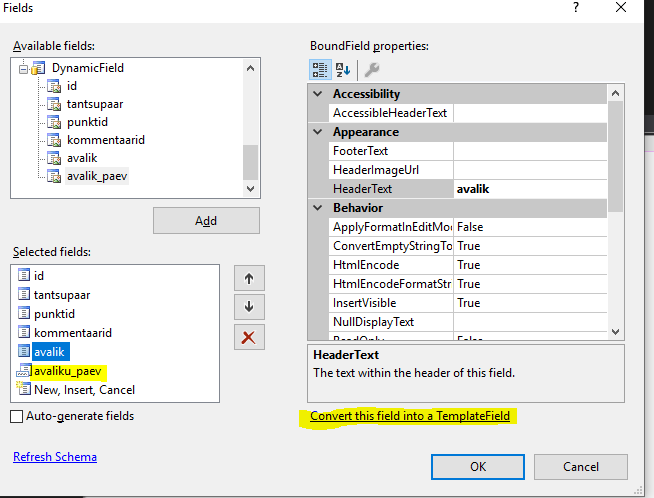The width and height of the screenshot is (654, 498).
Task: Select 'New, Insert, Cancel' command field
Action: click(x=84, y=390)
